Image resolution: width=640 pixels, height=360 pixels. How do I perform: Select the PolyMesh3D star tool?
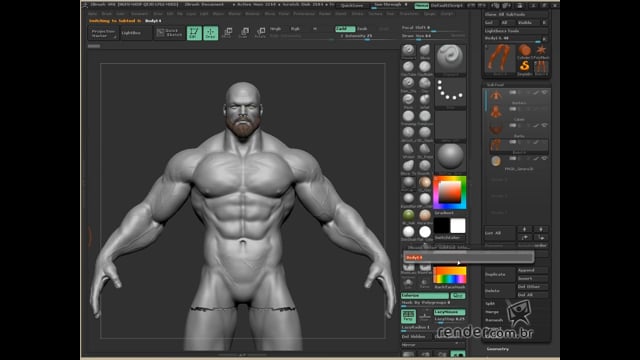541,51
